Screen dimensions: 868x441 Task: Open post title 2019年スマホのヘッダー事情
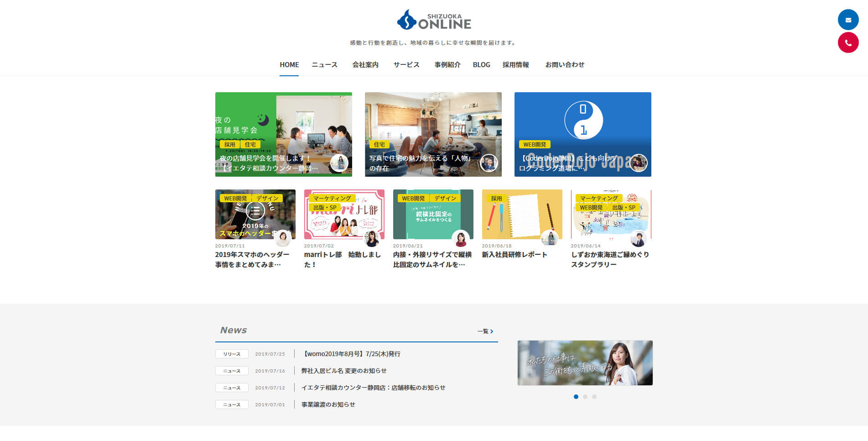tap(252, 259)
